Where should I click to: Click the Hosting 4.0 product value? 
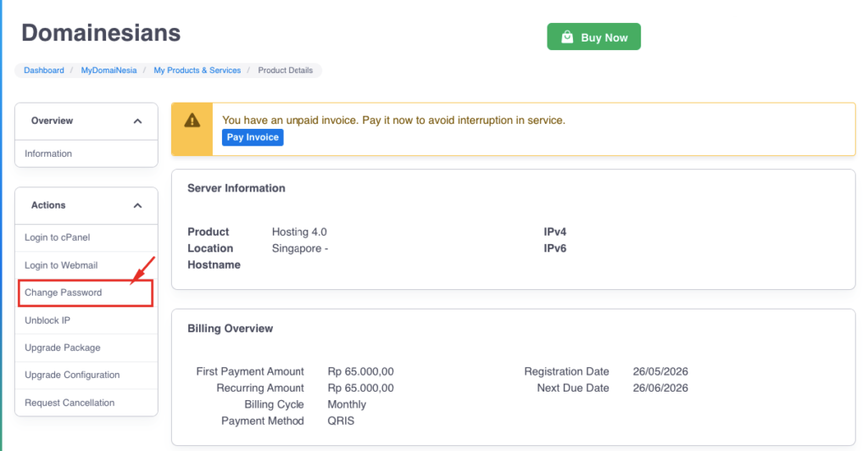(x=299, y=232)
